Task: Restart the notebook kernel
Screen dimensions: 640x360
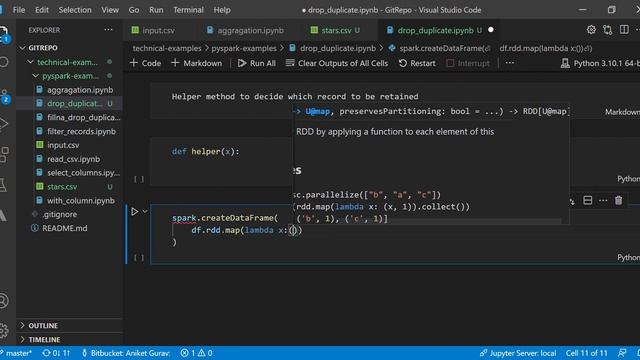Action: (x=417, y=63)
